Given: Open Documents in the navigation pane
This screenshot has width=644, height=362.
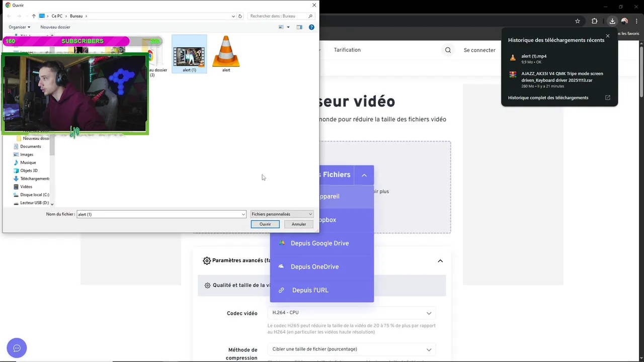Looking at the screenshot, I should (x=30, y=146).
